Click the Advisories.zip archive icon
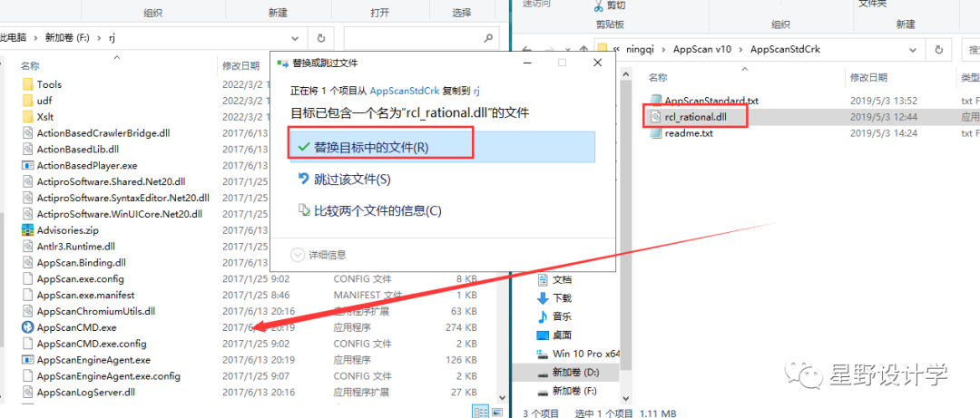 [x=27, y=230]
